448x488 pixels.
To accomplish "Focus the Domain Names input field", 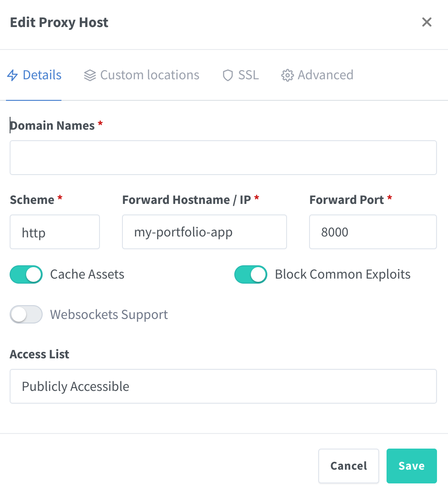I will pos(223,158).
